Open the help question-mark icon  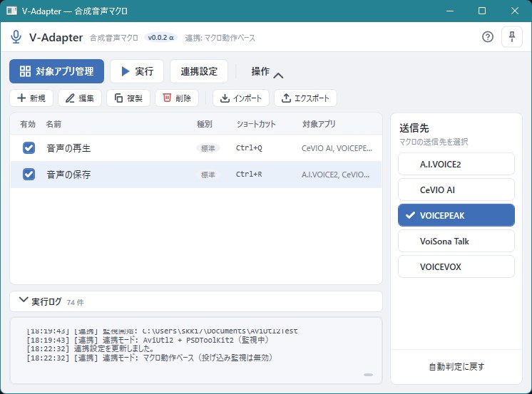pos(488,36)
